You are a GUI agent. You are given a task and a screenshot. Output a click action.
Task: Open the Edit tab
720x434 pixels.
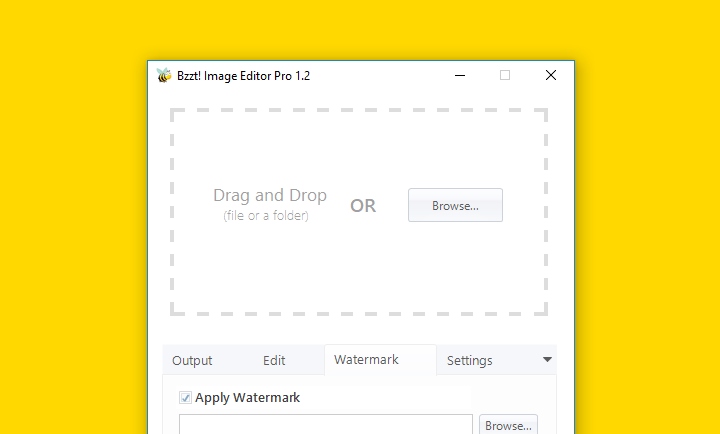point(274,361)
